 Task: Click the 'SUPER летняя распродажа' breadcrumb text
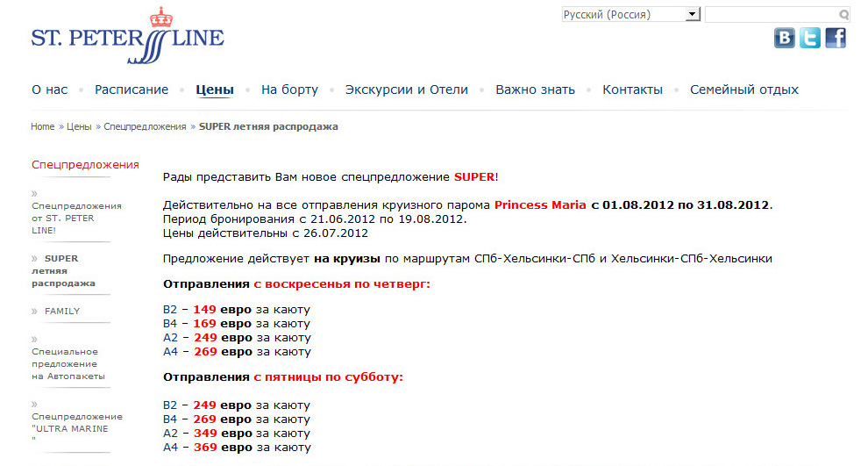(x=268, y=126)
